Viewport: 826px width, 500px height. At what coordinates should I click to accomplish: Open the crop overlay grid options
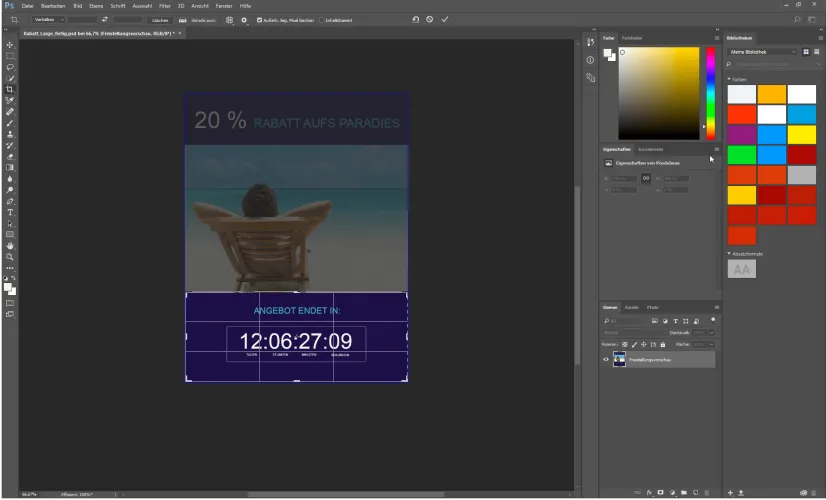229,20
